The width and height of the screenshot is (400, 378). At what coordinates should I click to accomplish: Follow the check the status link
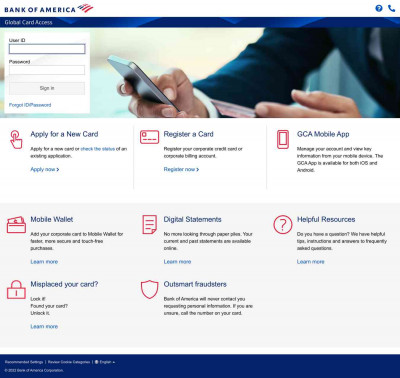click(98, 149)
